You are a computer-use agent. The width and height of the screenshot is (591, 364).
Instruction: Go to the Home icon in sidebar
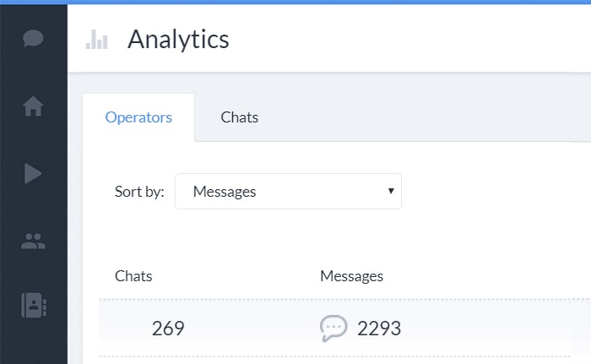click(x=33, y=106)
